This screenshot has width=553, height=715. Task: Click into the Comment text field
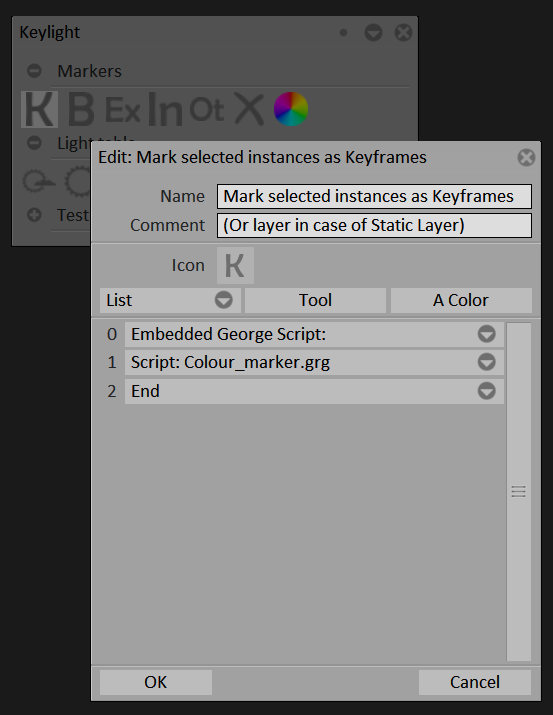(x=374, y=225)
